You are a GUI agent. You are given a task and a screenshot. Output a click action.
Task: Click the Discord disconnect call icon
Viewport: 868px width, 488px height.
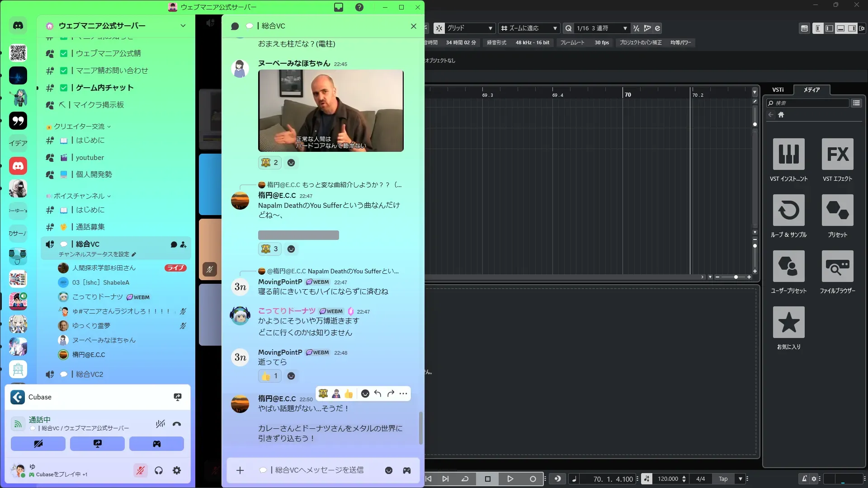tap(177, 424)
